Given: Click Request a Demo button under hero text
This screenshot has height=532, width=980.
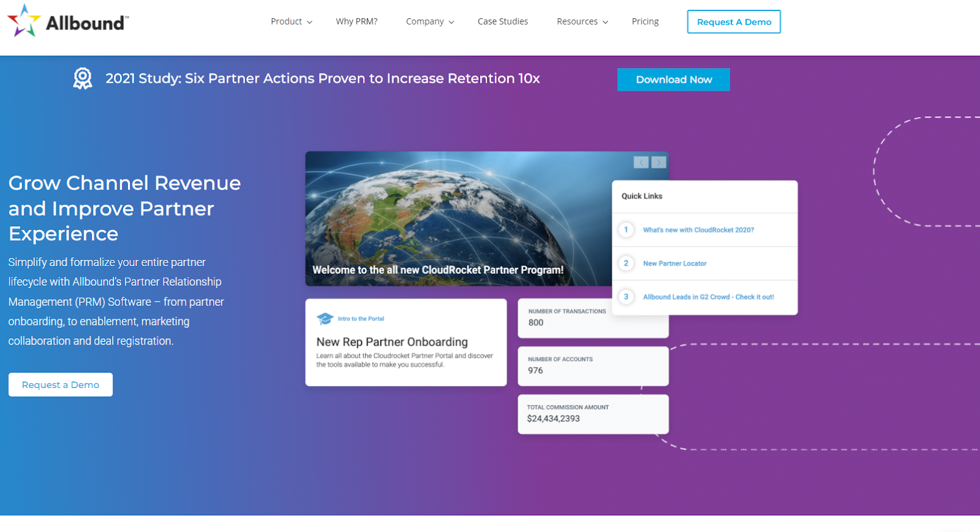Looking at the screenshot, I should coord(61,385).
